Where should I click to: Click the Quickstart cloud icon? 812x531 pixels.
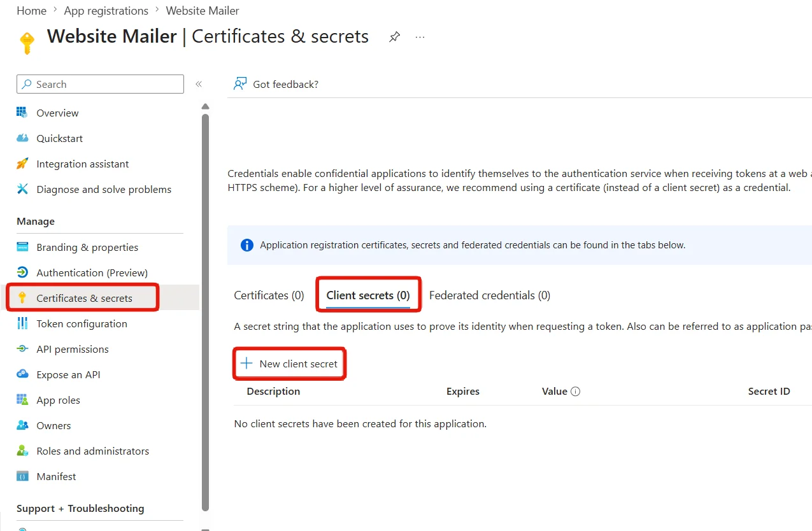pyautogui.click(x=22, y=138)
